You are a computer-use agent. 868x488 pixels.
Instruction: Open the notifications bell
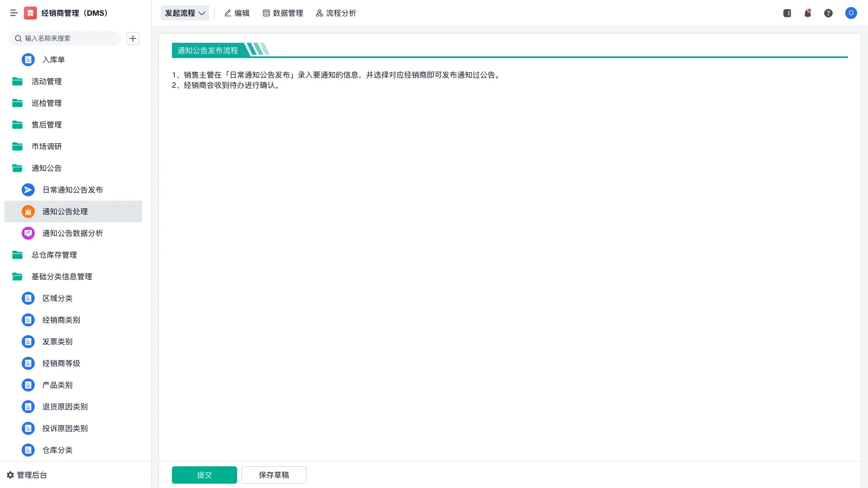pyautogui.click(x=807, y=13)
